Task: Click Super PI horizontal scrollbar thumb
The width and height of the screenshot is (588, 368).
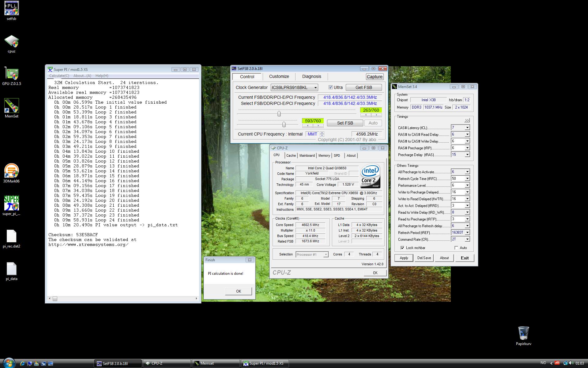Action: point(55,299)
